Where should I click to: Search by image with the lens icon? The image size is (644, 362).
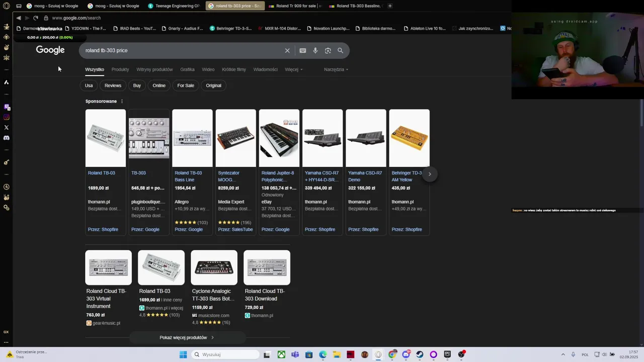(x=328, y=51)
